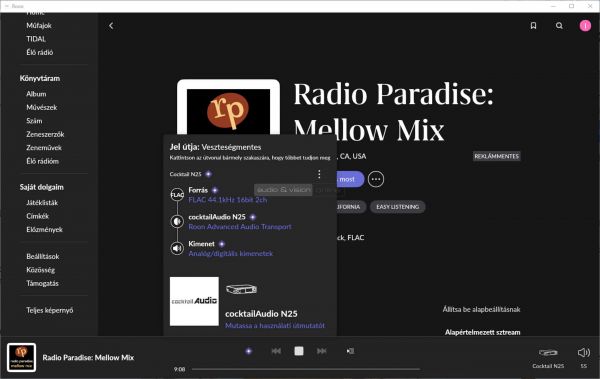Click the star next to Forrás

215,190
